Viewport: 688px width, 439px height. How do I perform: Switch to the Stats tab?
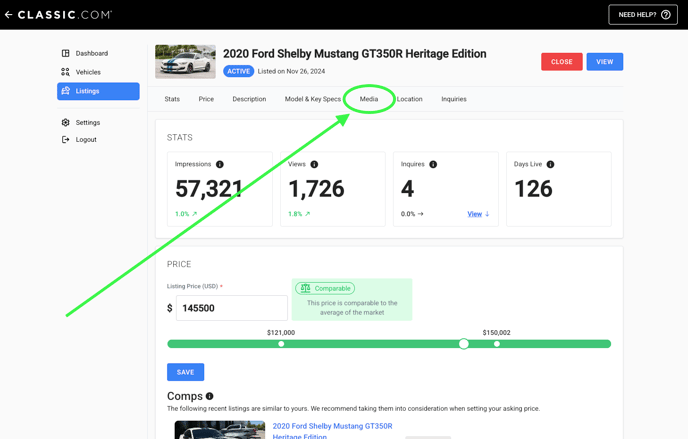tap(172, 99)
